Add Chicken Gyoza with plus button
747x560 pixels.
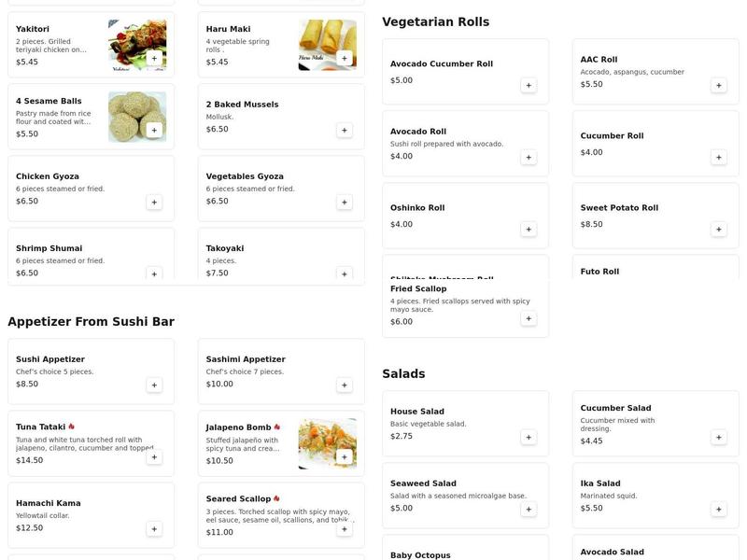pyautogui.click(x=154, y=202)
